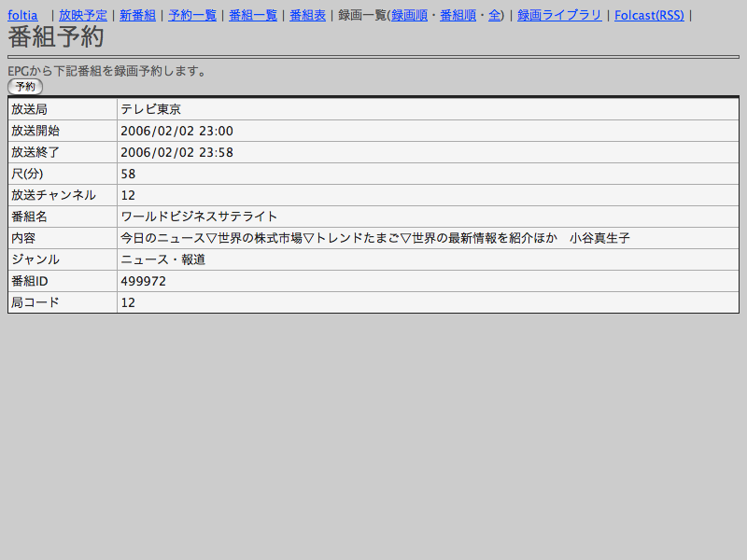747x560 pixels.
Task: Navigate to the 番組表 page
Action: 307,15
